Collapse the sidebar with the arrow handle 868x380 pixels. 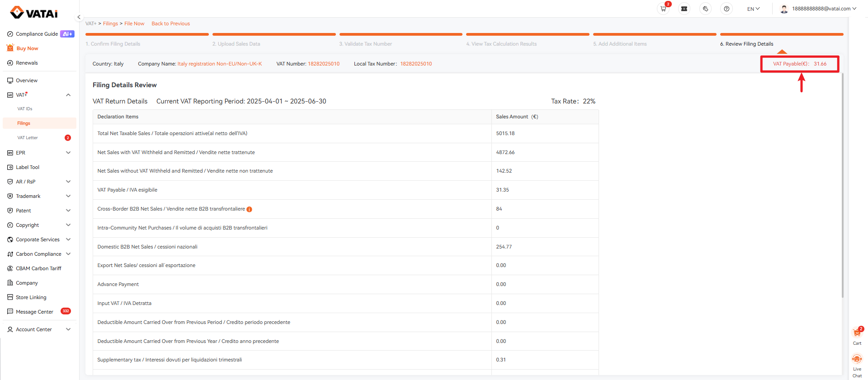[x=79, y=17]
